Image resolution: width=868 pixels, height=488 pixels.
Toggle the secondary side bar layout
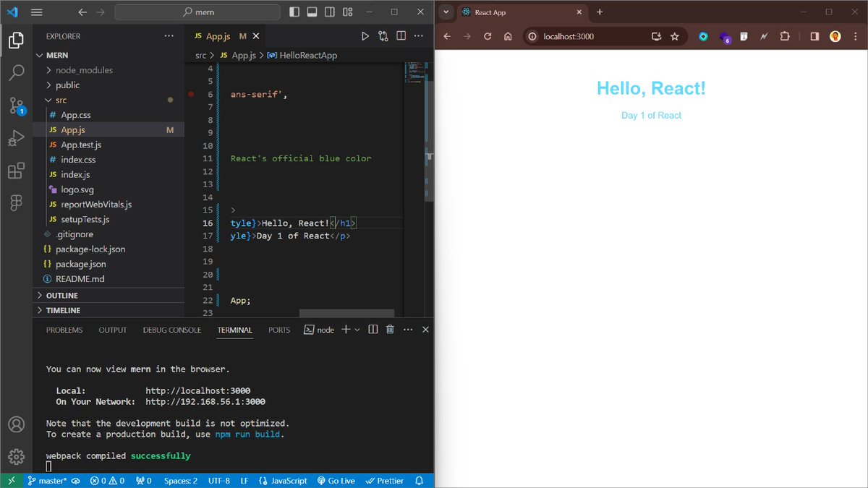pos(330,12)
